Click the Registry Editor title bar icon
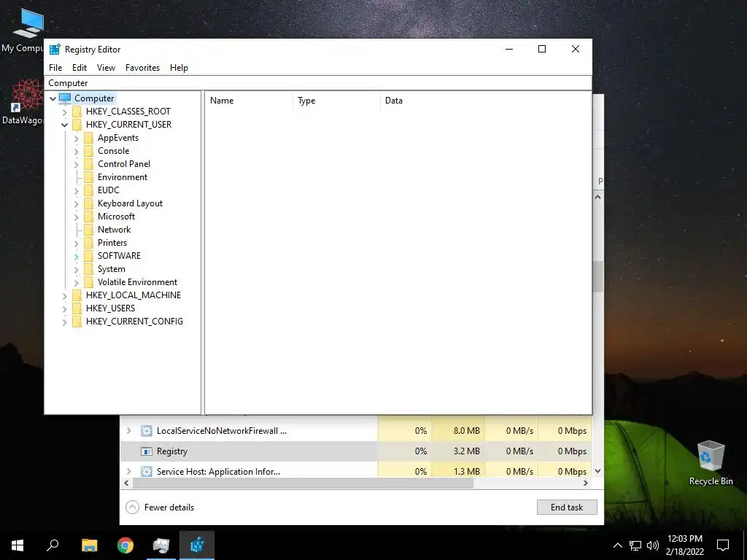This screenshot has height=560, width=747. (x=55, y=49)
